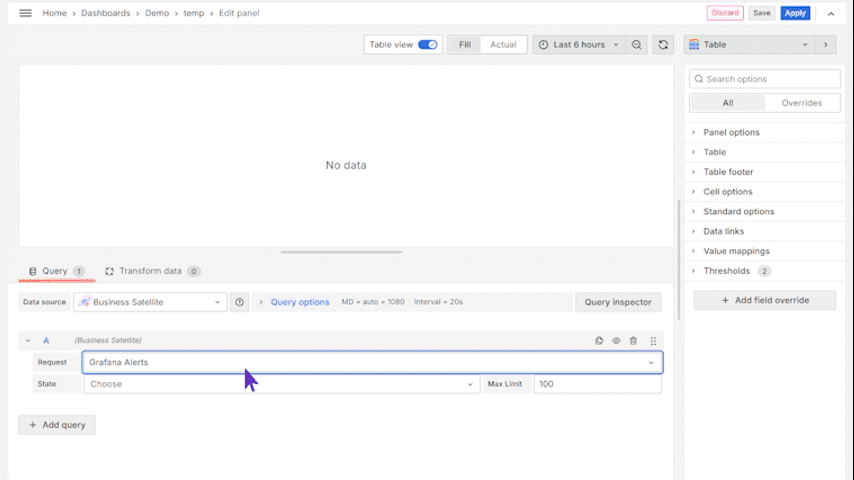Open the Business Satellite data source dropdown

(150, 302)
